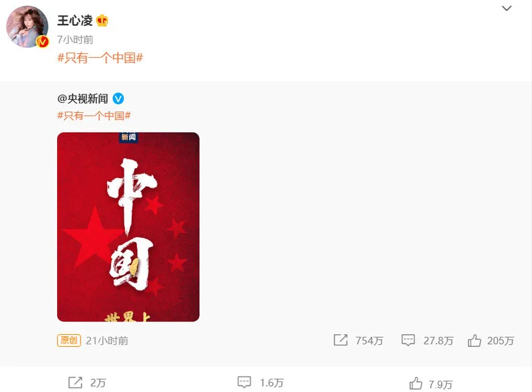Click the gold crown membership icon
Image resolution: width=532 pixels, height=392 pixels.
pos(102,21)
